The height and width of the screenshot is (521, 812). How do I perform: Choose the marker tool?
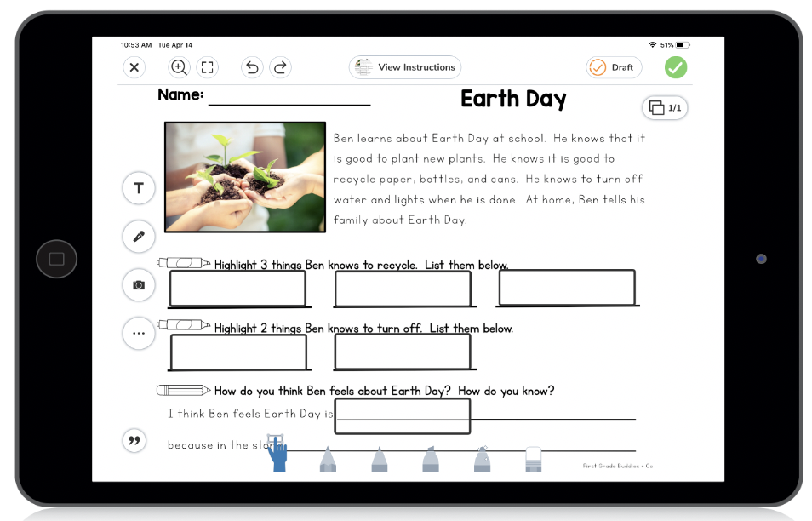(x=379, y=460)
